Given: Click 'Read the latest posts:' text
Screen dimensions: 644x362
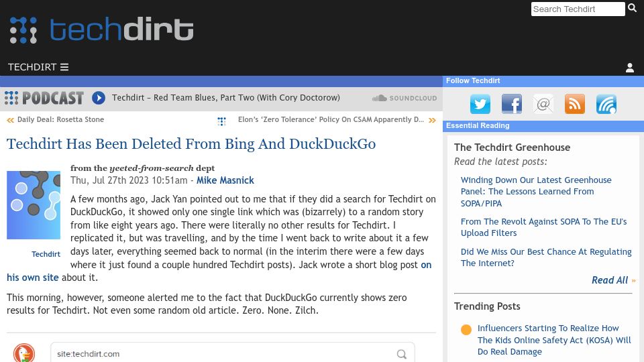Looking at the screenshot, I should click(x=500, y=162).
